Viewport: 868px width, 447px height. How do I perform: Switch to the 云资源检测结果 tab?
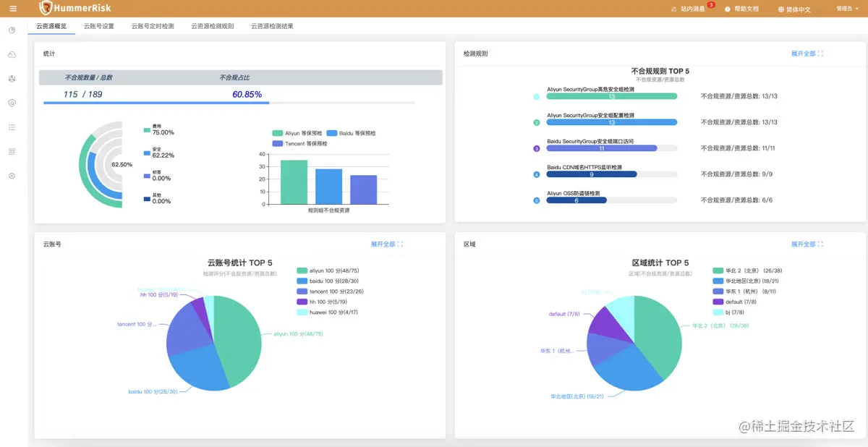pos(272,26)
